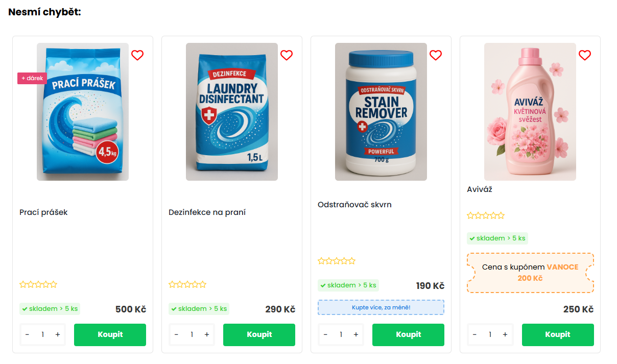Viewport: 617px width, 364px height.
Task: Click the VANOCE coupon price box
Action: point(530,273)
